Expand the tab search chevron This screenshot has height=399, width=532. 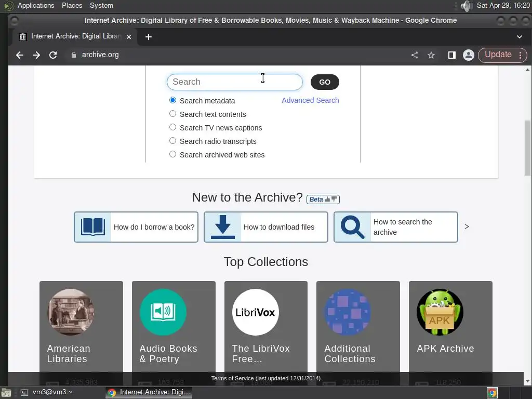pos(520,37)
